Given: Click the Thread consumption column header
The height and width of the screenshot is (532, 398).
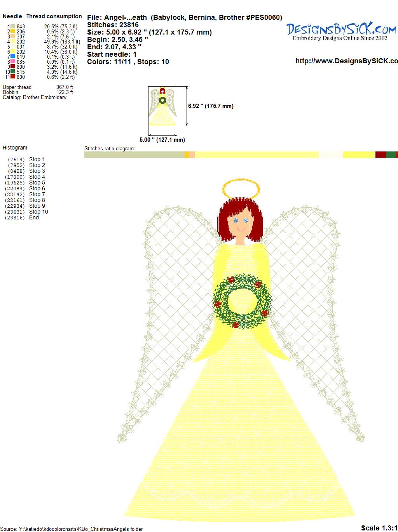Looking at the screenshot, I should tap(54, 16).
